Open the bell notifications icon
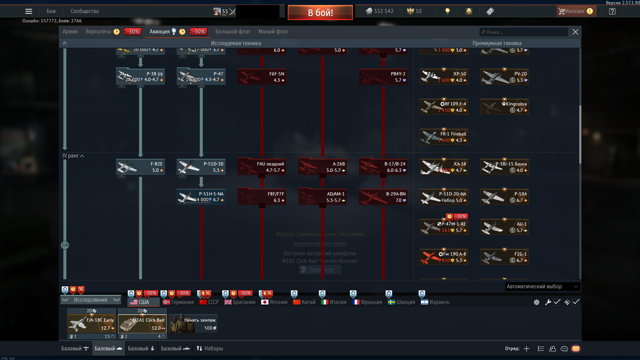The width and height of the screenshot is (640, 360). point(469,11)
